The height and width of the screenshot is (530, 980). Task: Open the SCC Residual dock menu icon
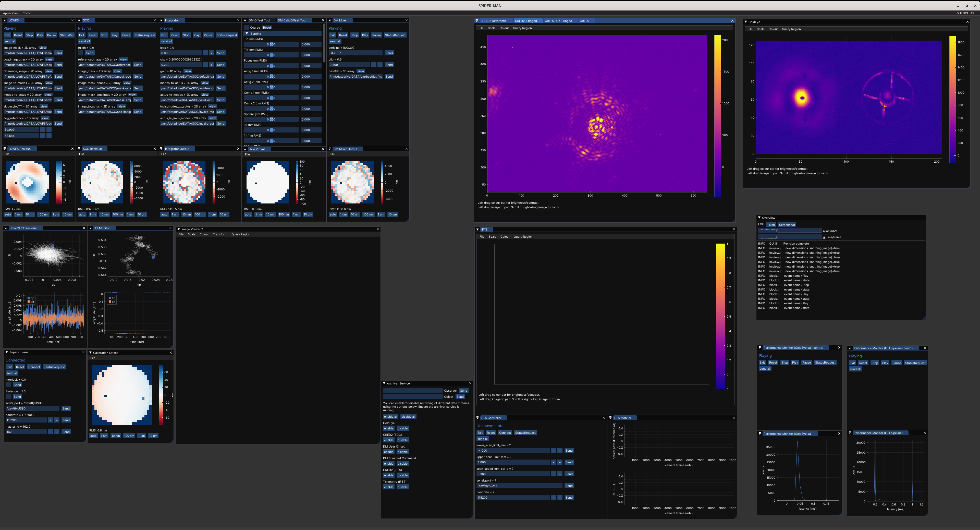pyautogui.click(x=80, y=149)
